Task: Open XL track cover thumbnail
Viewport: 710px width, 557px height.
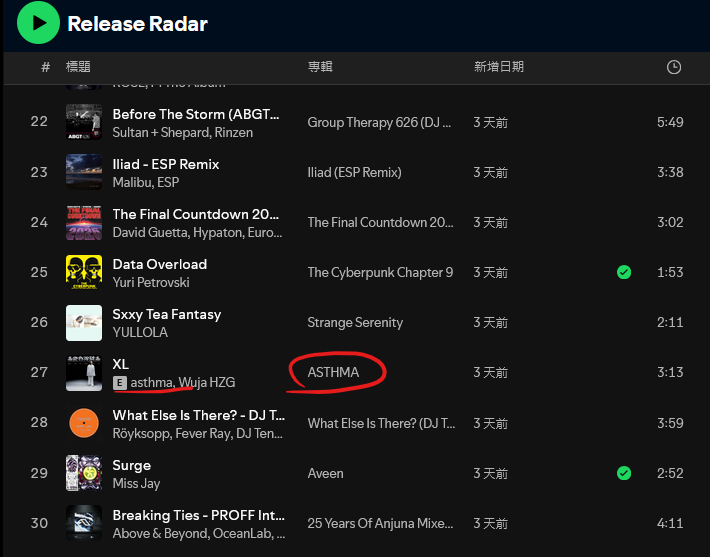Action: (84, 373)
